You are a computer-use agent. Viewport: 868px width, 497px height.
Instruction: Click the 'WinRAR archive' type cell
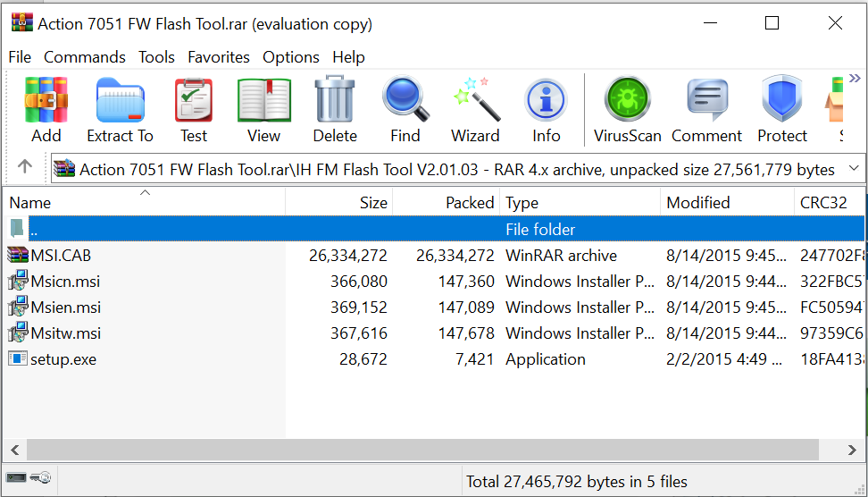tap(562, 256)
